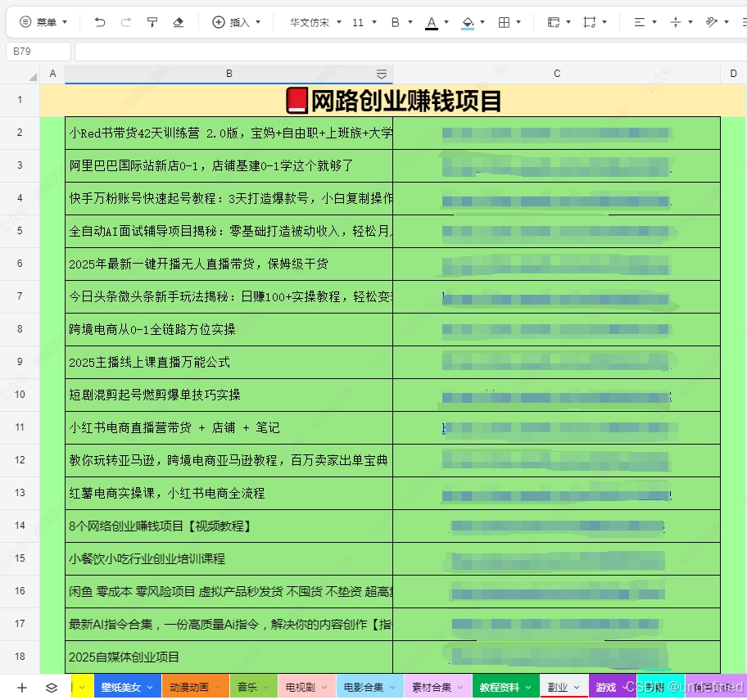Open the font color picker arrow

click(x=446, y=22)
